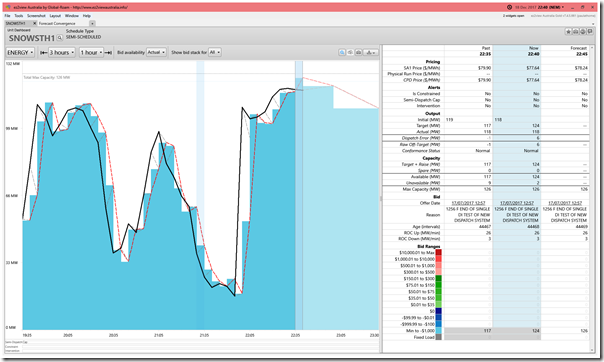Open the Bid availability Actual dropdown
This screenshot has width=604, height=362.
pos(156,52)
